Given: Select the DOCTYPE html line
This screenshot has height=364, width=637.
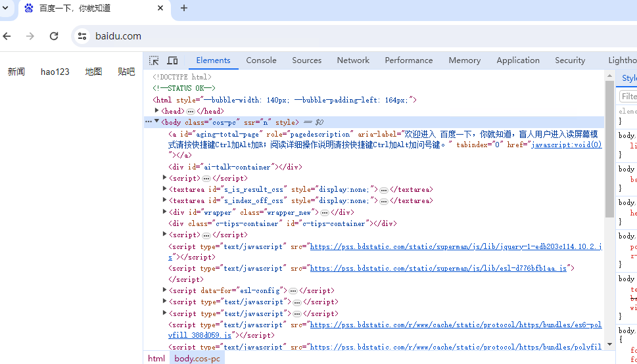Looking at the screenshot, I should (x=182, y=77).
